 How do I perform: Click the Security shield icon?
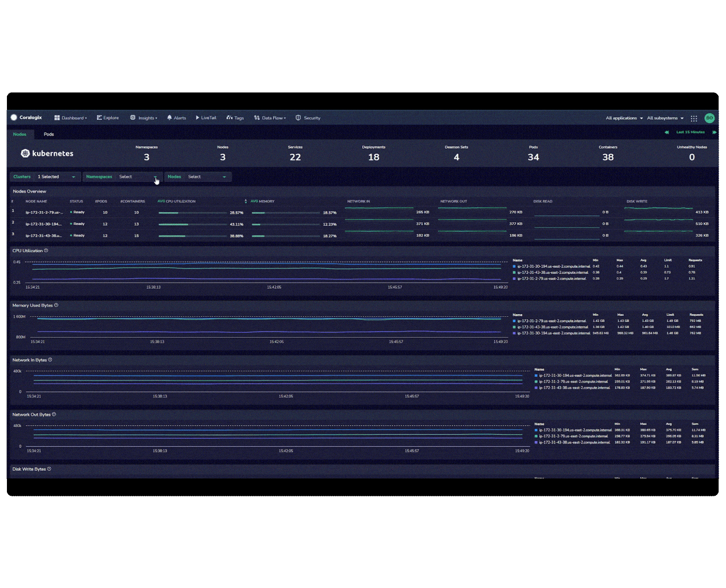click(298, 118)
